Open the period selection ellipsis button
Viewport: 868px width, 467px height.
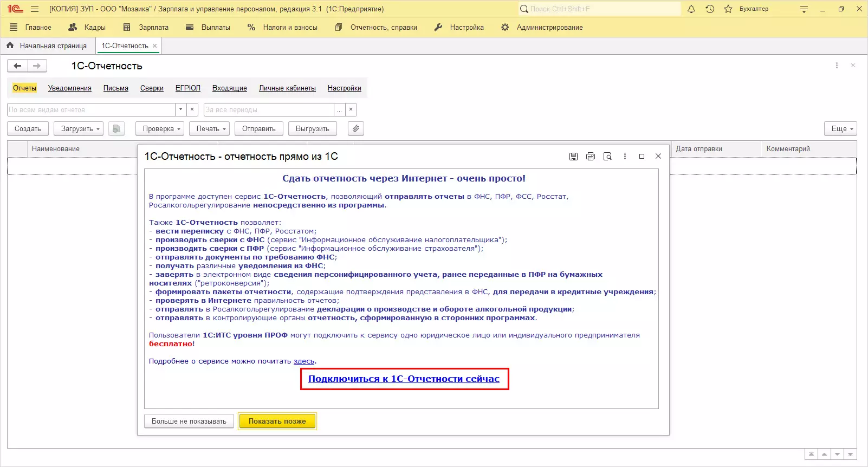click(x=339, y=109)
